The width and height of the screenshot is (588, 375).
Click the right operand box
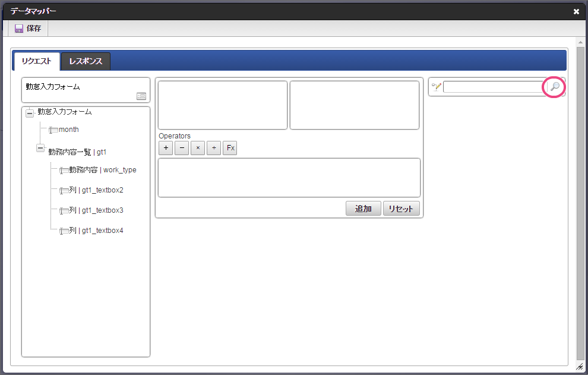click(355, 105)
